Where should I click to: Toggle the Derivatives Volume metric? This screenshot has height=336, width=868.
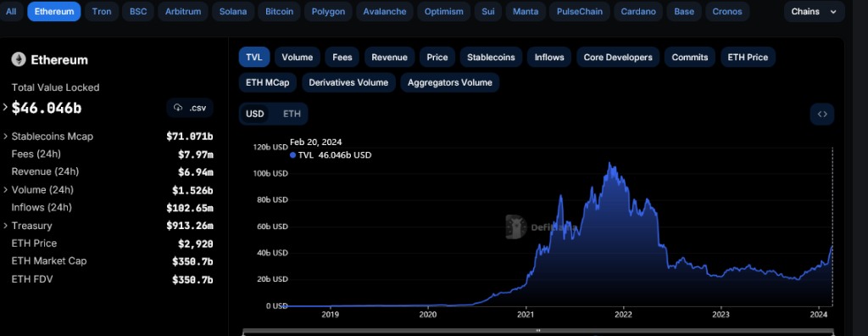pyautogui.click(x=348, y=82)
